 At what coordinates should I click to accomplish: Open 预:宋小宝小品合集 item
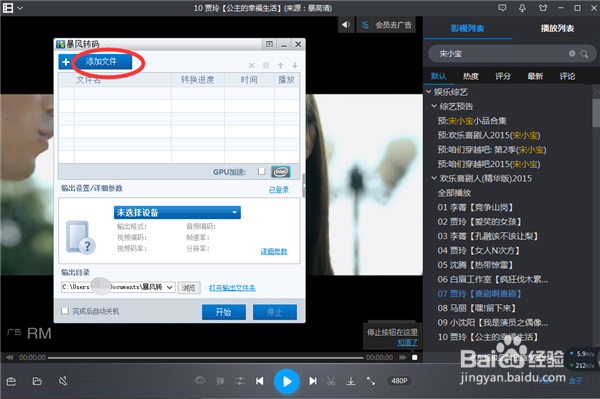(x=472, y=121)
